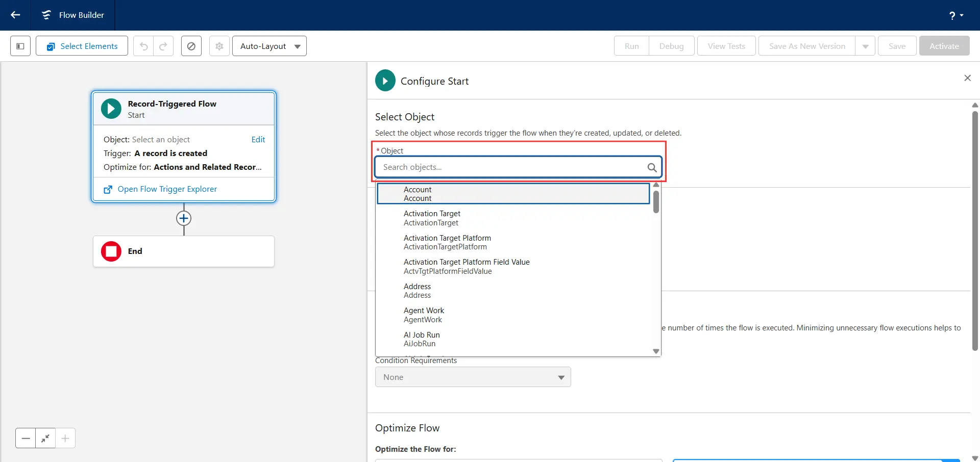Expand the Save As New Version arrow
The height and width of the screenshot is (462, 980).
click(x=865, y=46)
